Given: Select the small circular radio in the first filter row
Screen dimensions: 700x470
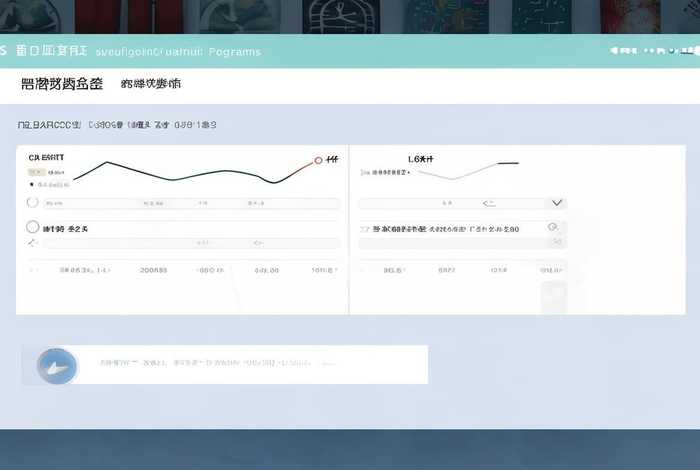Looking at the screenshot, I should (31, 203).
